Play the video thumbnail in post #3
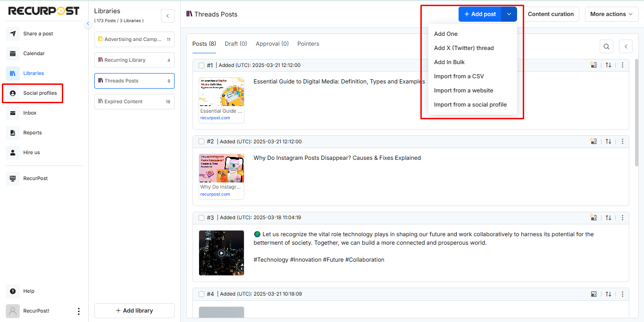 (221, 253)
